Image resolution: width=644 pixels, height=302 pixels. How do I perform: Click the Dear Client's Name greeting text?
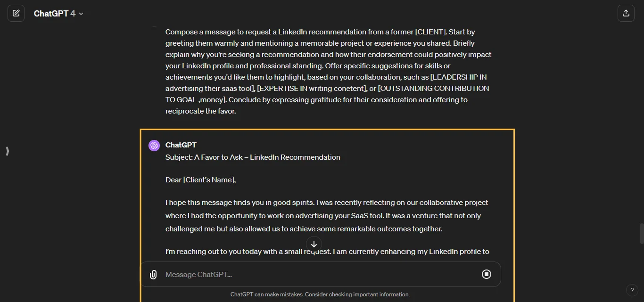point(200,180)
